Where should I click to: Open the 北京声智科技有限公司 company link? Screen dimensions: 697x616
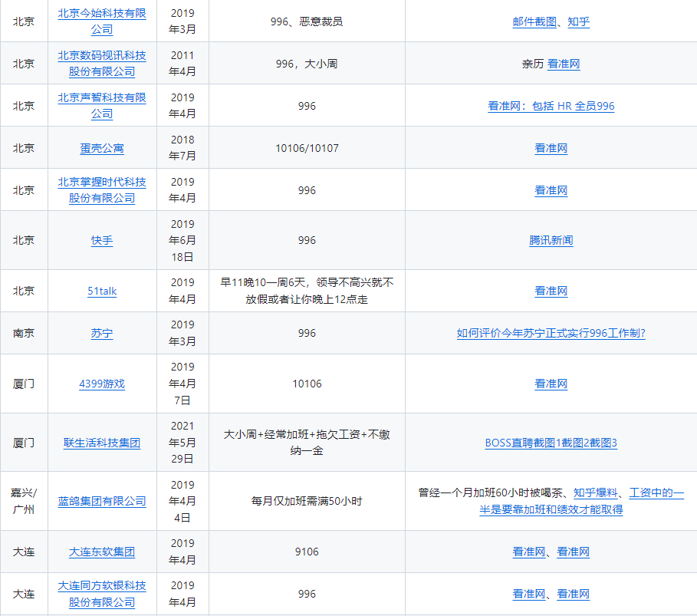pyautogui.click(x=102, y=106)
